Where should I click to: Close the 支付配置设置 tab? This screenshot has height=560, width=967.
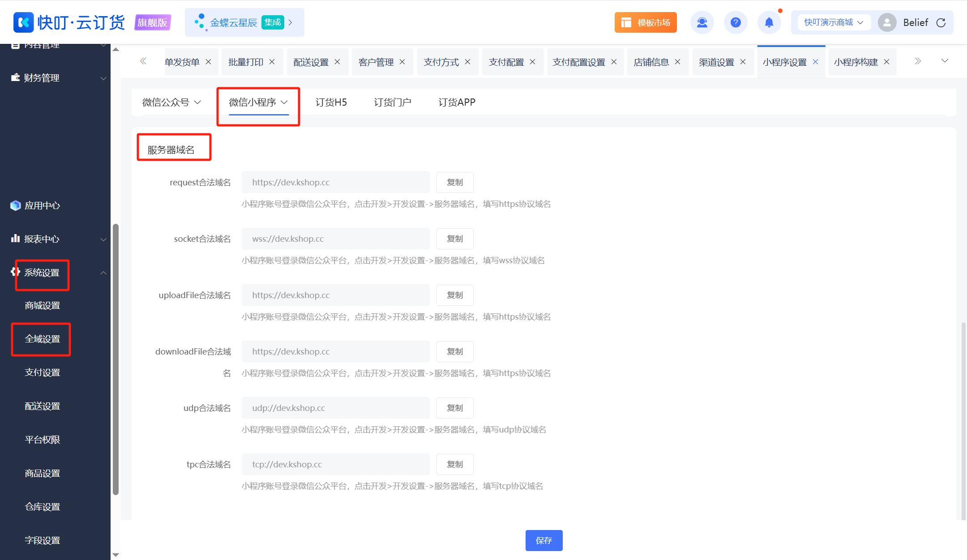click(x=614, y=62)
